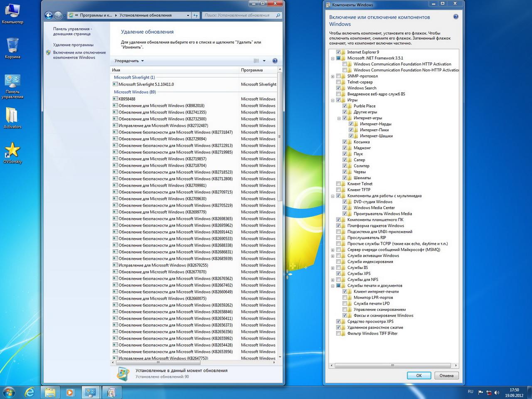Viewport: 532px width, 399px height.
Task: Open the OVGorskiy star shortcut
Action: (x=12, y=153)
